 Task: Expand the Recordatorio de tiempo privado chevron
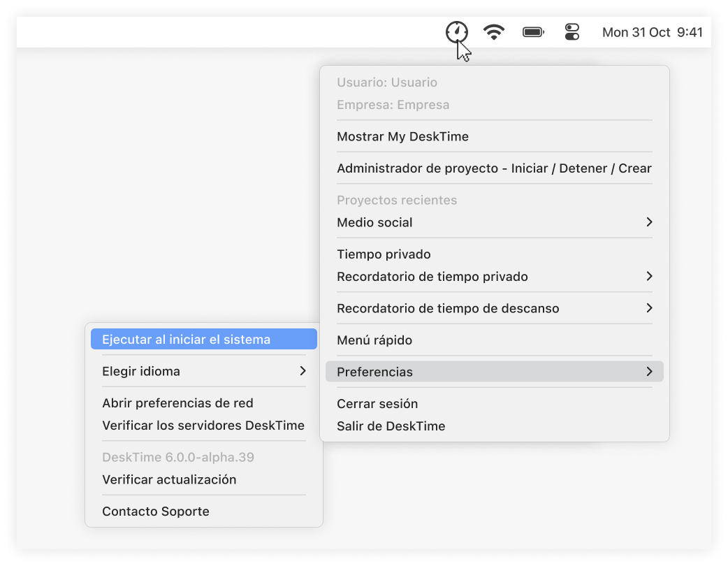[650, 277]
